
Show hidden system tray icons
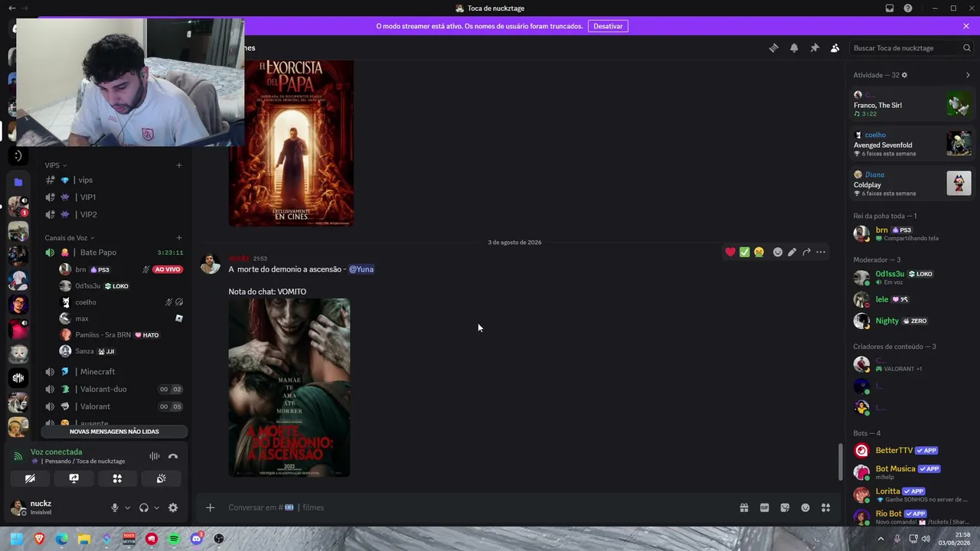click(x=880, y=539)
